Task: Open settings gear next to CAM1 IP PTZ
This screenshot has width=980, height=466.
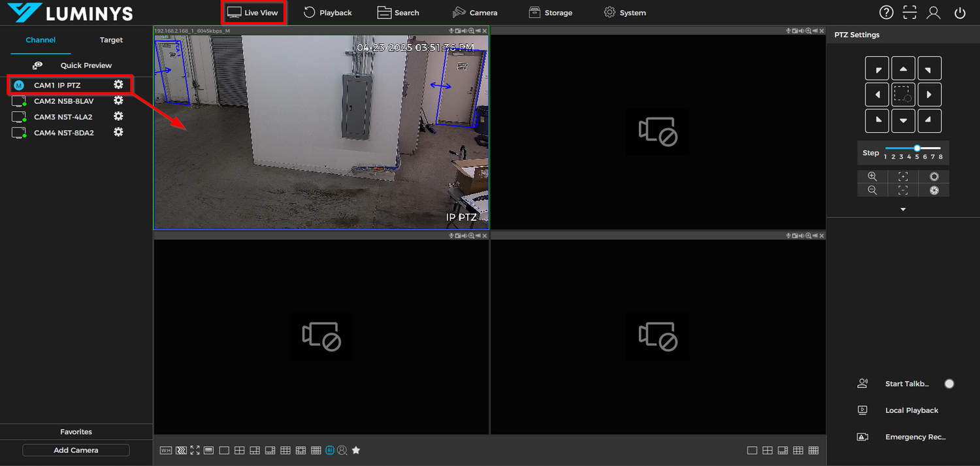Action: pyautogui.click(x=118, y=84)
